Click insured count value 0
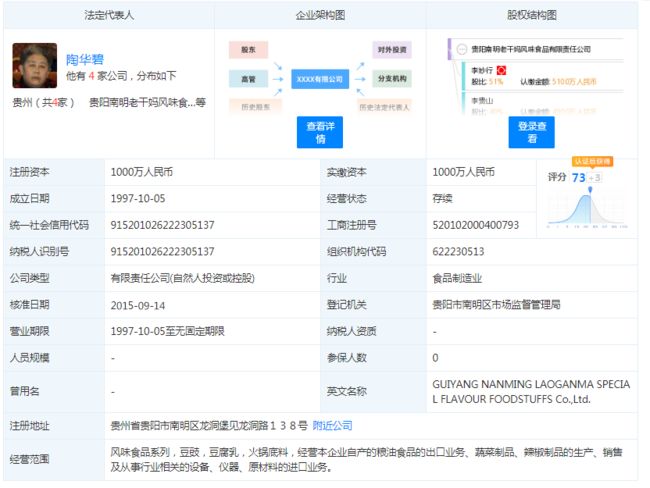Screen dimensions: 650x488 (x=435, y=358)
